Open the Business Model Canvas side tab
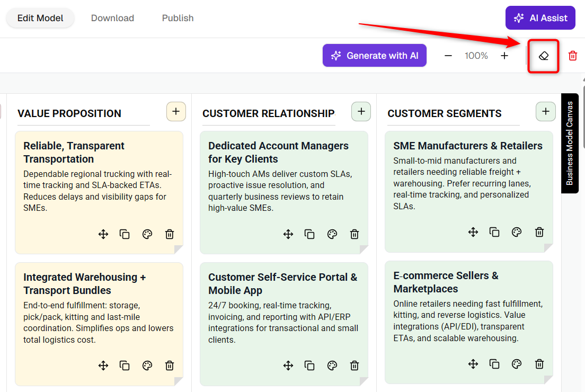This screenshot has height=392, width=585. pyautogui.click(x=570, y=143)
